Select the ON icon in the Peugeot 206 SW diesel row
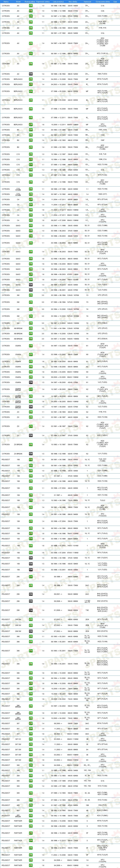Viewport: 120px width, 868px height. [31, 631]
